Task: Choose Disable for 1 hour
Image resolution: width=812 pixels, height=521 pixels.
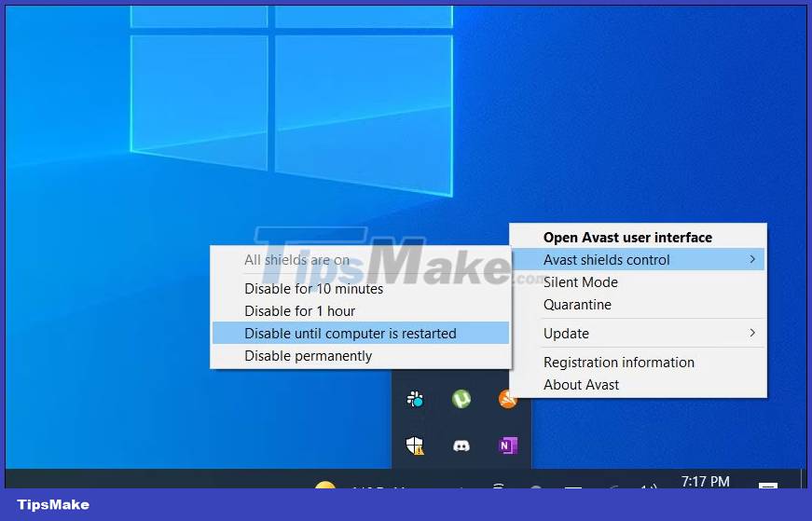Action: click(x=361, y=310)
